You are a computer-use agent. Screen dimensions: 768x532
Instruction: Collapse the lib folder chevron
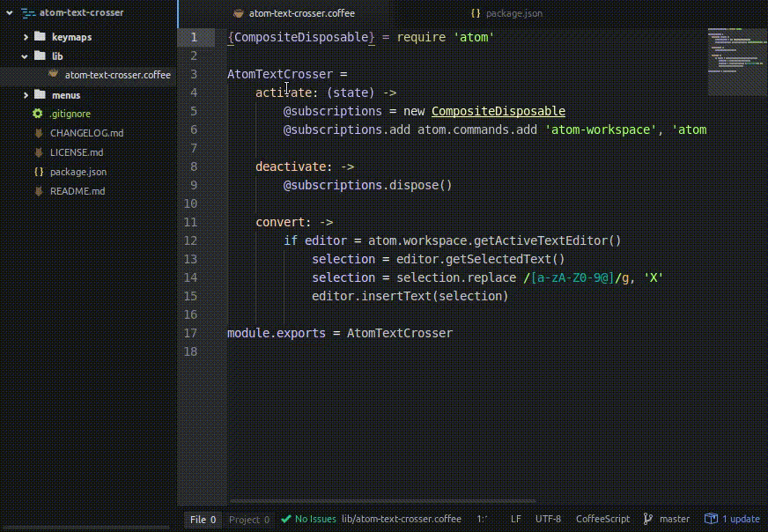[x=25, y=56]
